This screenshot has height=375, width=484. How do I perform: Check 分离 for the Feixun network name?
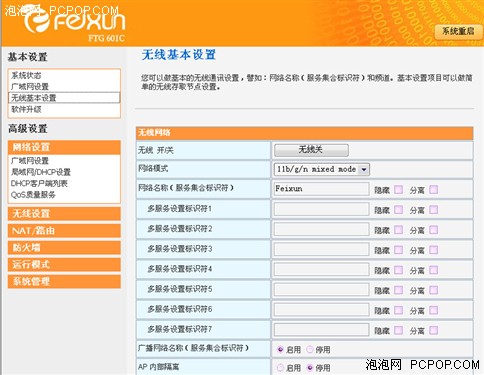click(x=433, y=190)
